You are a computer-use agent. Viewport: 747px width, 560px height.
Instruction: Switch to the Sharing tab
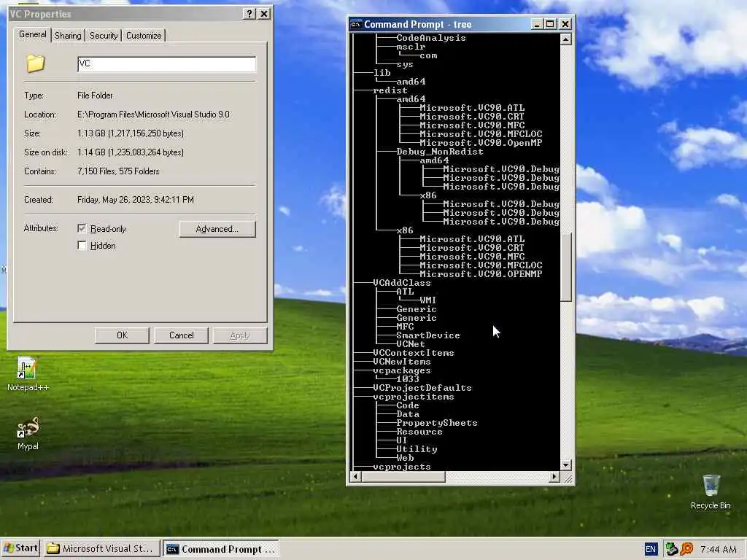coord(68,35)
